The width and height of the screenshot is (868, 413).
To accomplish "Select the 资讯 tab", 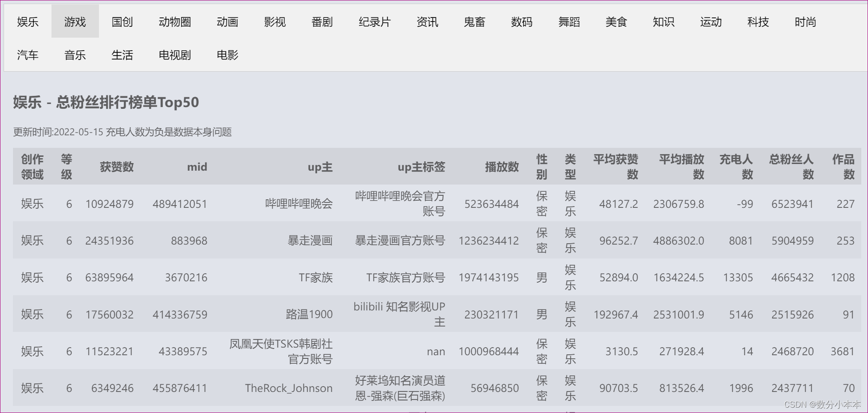I will point(428,22).
